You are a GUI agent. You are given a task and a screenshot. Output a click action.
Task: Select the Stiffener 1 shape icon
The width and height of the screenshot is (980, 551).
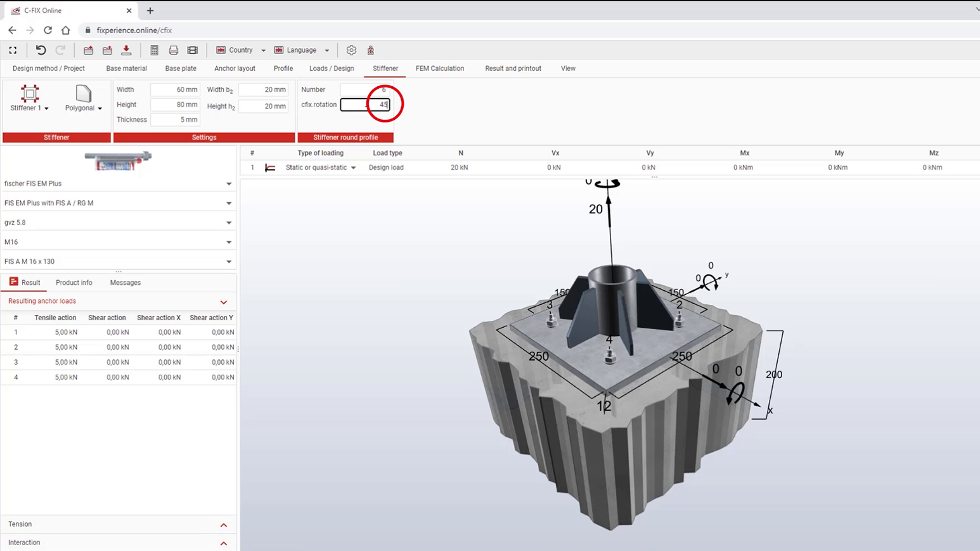click(30, 94)
